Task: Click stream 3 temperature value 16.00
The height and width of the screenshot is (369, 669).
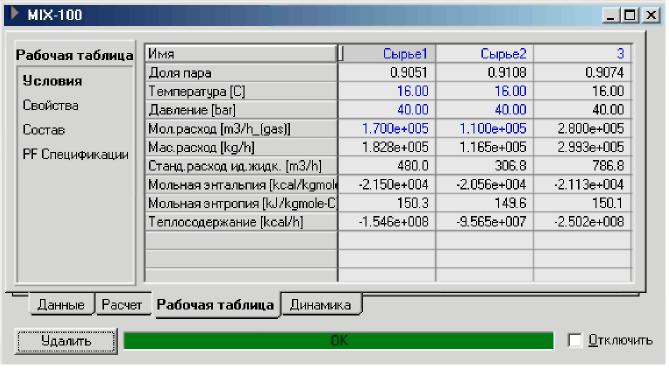Action: (x=582, y=91)
